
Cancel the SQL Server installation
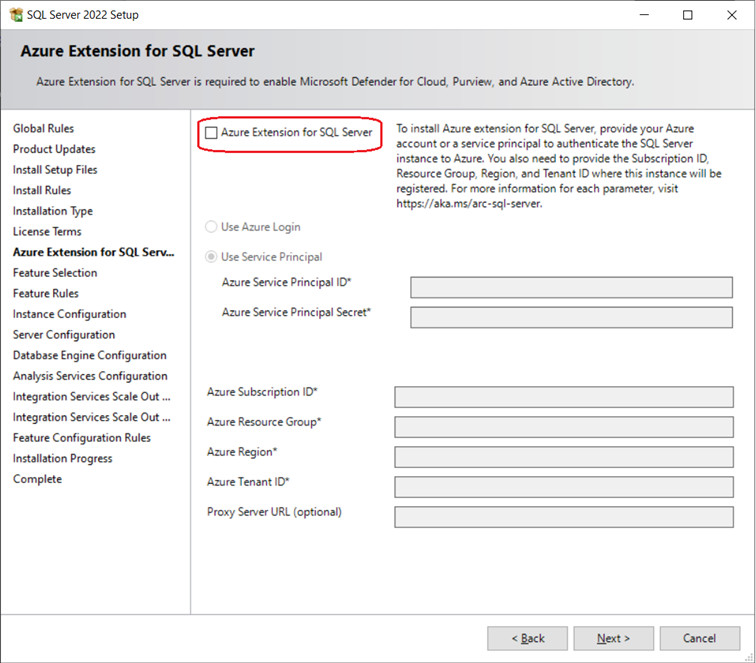pos(700,638)
